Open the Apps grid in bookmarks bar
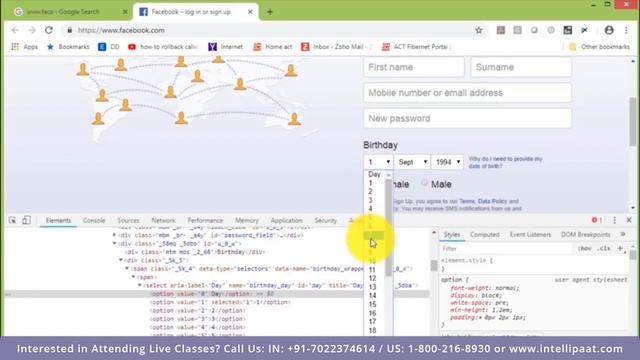 click(x=24, y=47)
